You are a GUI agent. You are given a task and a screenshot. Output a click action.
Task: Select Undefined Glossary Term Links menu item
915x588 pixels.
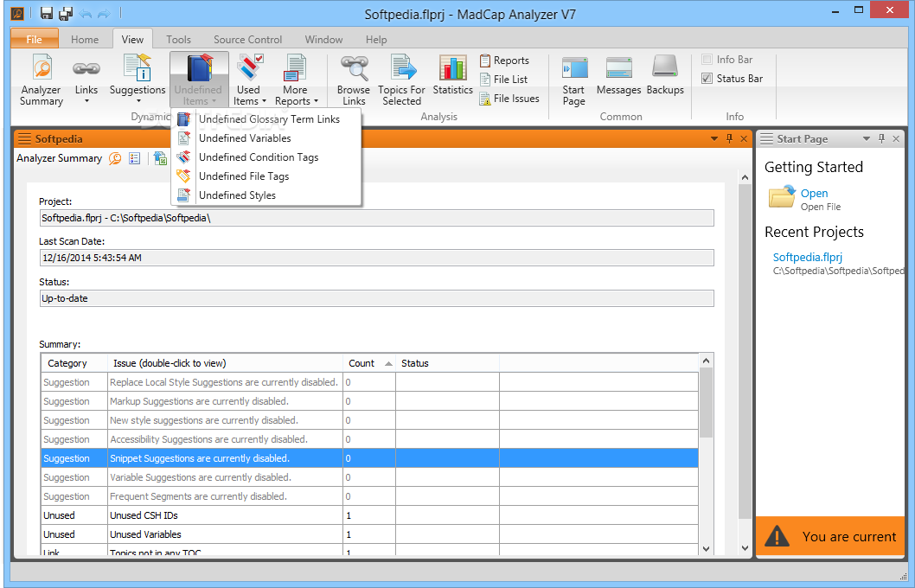click(x=266, y=119)
